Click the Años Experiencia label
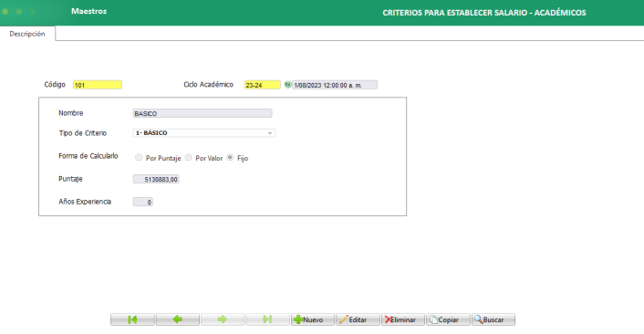The image size is (644, 334). pyautogui.click(x=85, y=202)
